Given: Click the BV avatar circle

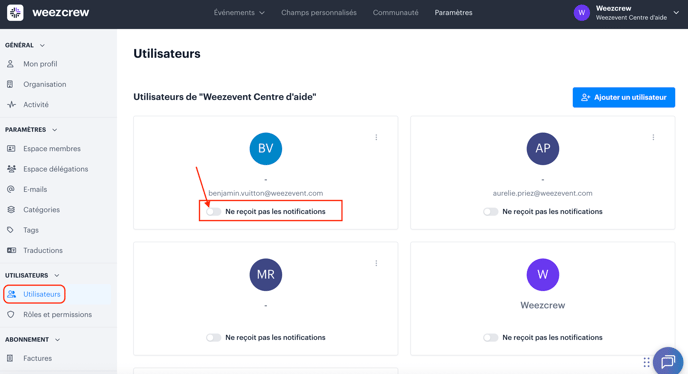Looking at the screenshot, I should [265, 149].
